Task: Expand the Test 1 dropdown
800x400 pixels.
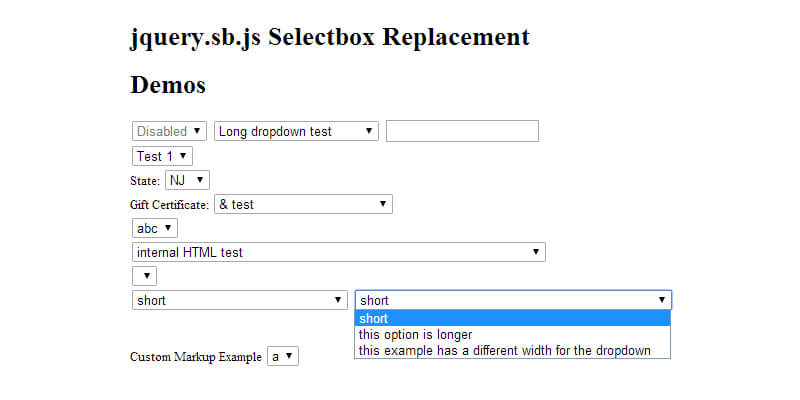Action: pos(162,156)
